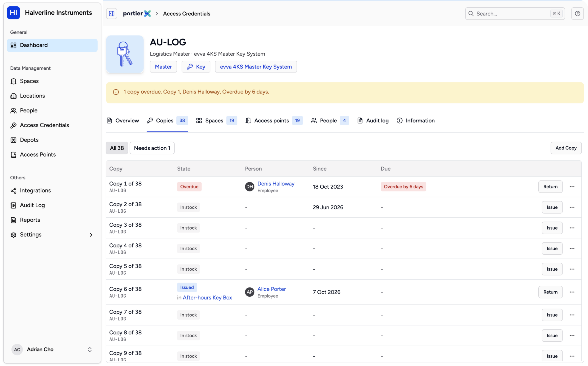Open People in the sidebar
The height and width of the screenshot is (366, 588).
click(52, 111)
